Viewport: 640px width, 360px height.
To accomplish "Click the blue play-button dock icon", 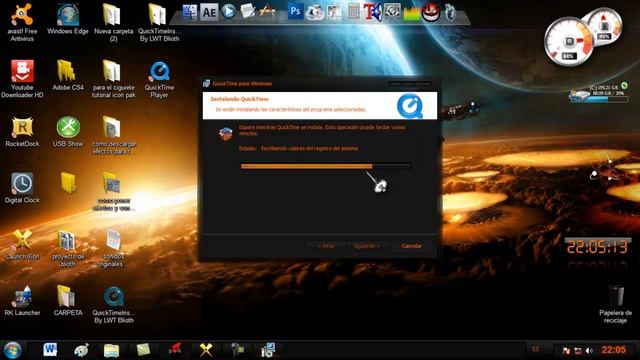I will click(x=228, y=11).
